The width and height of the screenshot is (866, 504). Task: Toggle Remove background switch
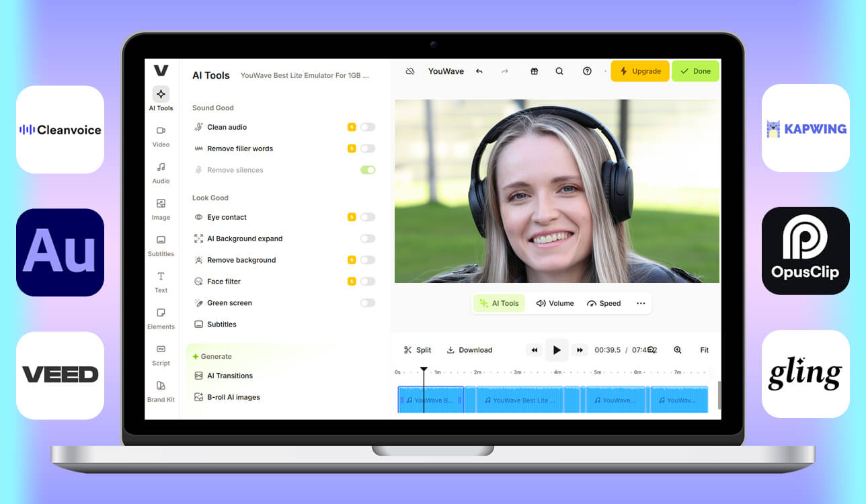[368, 260]
